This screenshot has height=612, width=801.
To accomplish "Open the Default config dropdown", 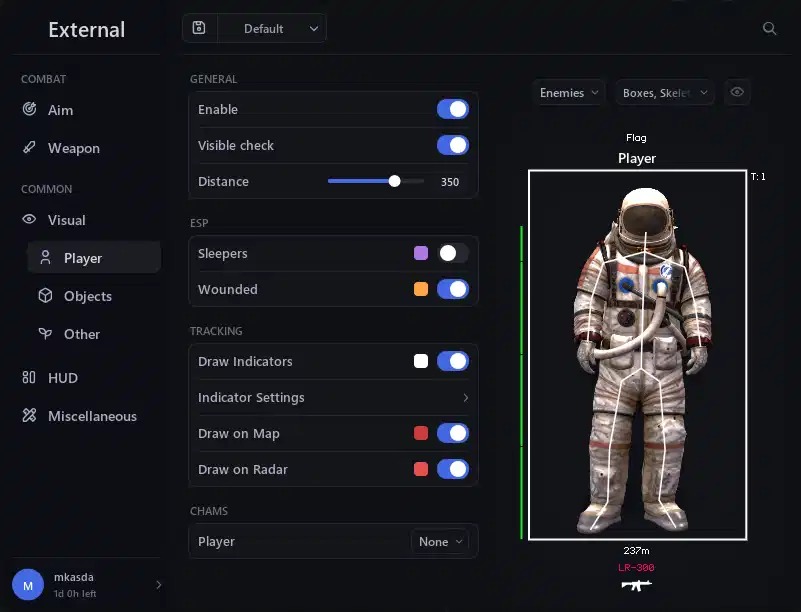I will pyautogui.click(x=272, y=29).
